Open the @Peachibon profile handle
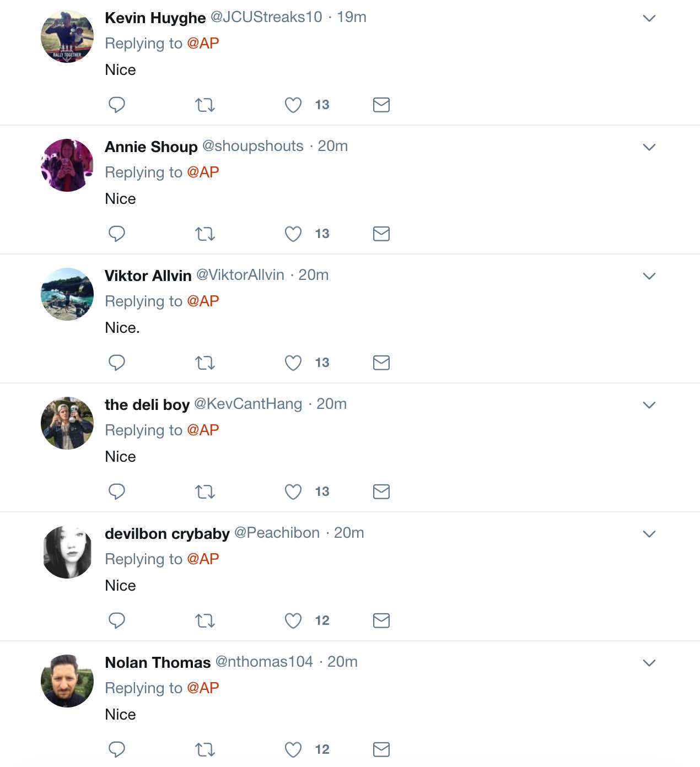The image size is (700, 767). click(x=277, y=533)
